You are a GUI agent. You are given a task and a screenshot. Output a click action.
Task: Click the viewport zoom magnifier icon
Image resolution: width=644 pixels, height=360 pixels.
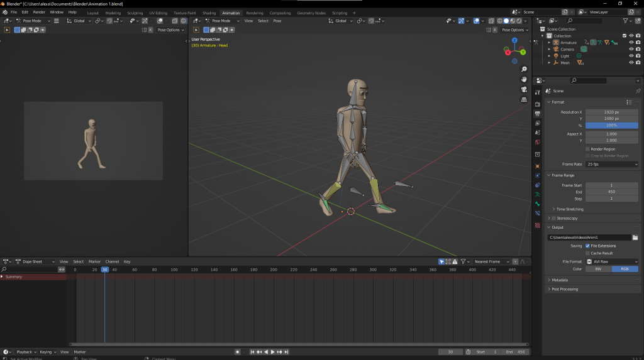524,69
